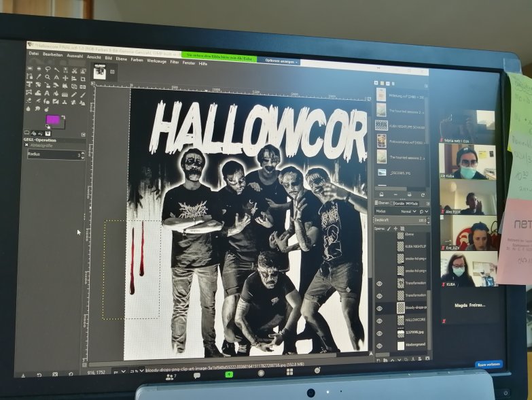Switch to the Kanäle tab

[397, 203]
